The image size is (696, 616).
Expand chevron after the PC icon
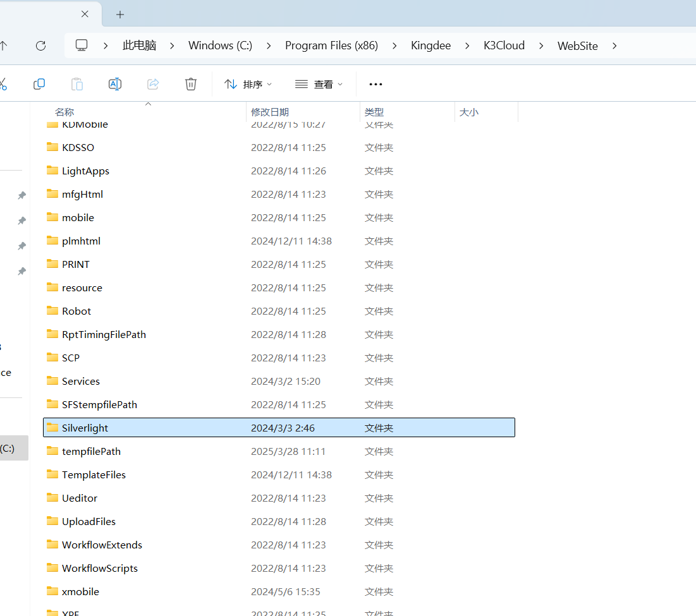pos(106,45)
